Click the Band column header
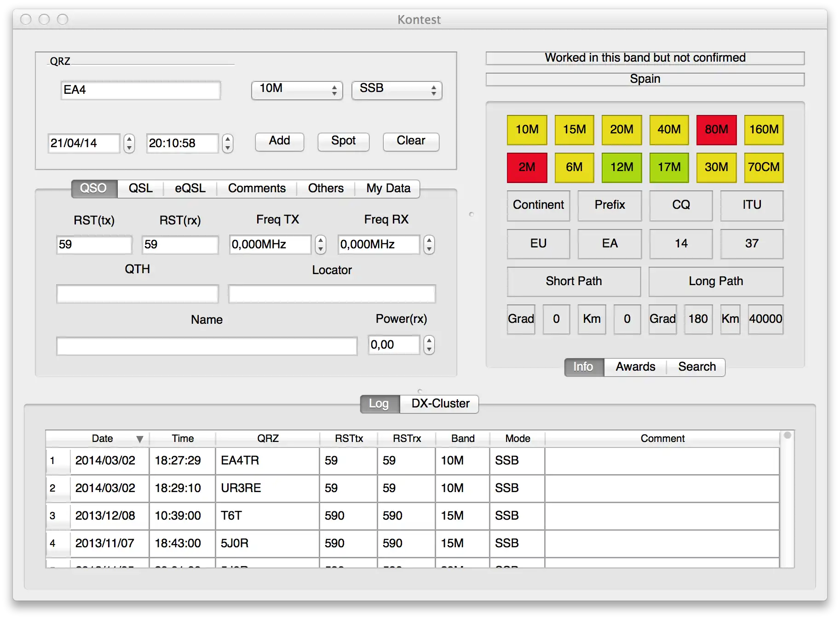The image size is (840, 619). (463, 439)
